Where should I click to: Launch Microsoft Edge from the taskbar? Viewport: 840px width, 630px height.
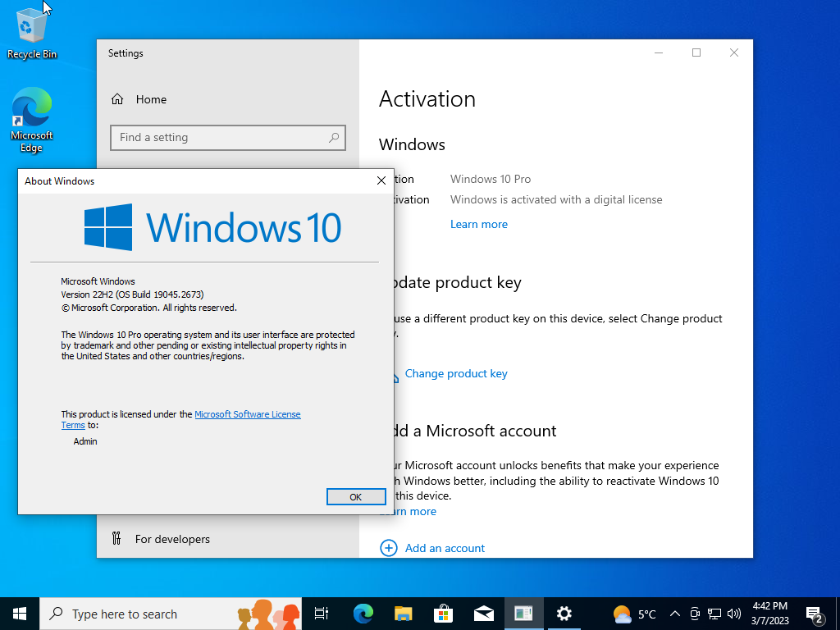click(x=363, y=614)
